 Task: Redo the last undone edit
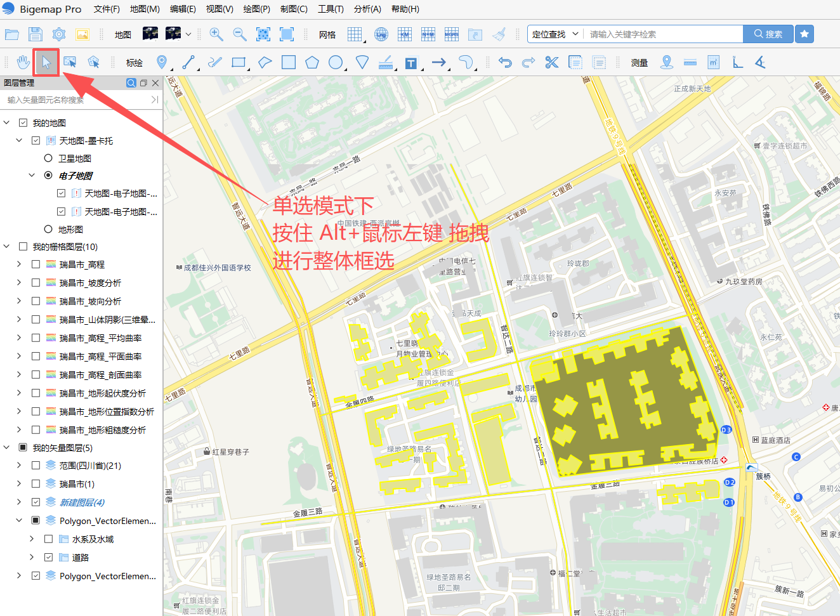[x=528, y=62]
